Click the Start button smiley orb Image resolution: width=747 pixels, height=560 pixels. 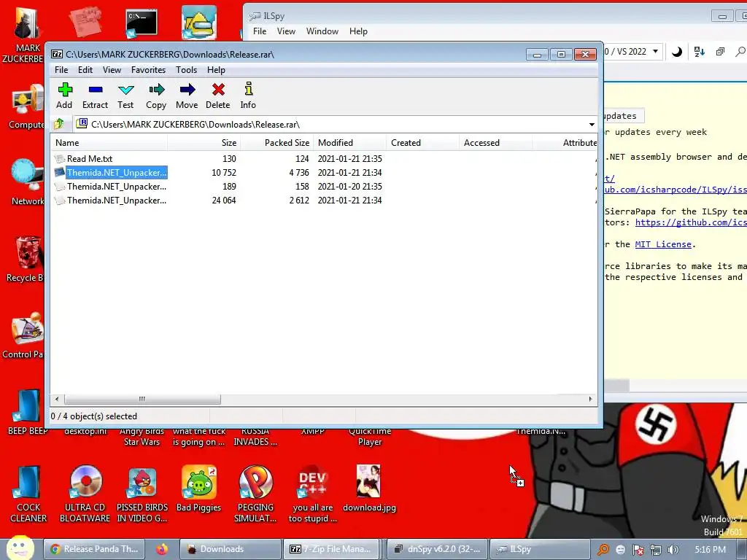pyautogui.click(x=20, y=548)
